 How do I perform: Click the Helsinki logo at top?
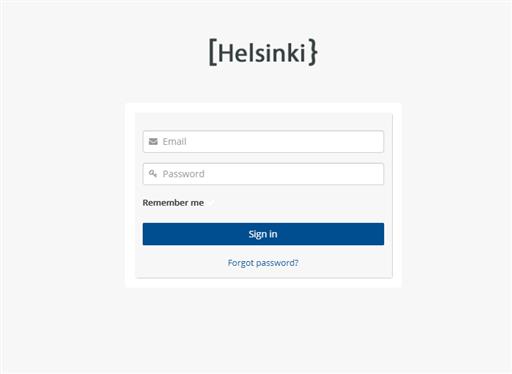[263, 52]
